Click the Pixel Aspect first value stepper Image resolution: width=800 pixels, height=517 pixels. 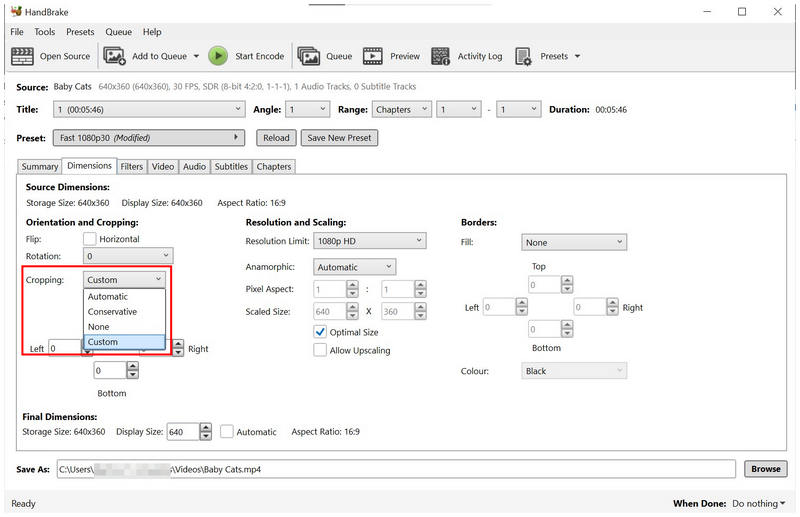coord(352,289)
